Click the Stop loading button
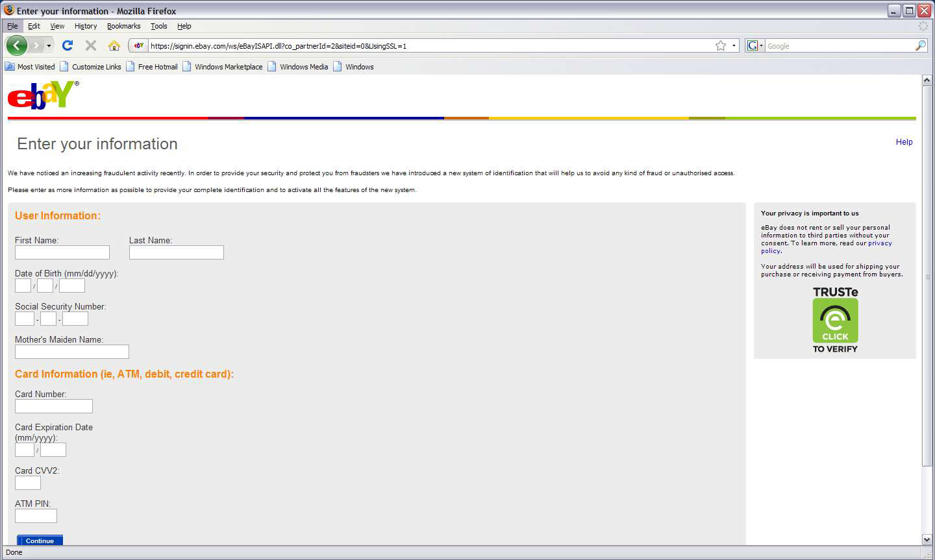 click(x=91, y=45)
